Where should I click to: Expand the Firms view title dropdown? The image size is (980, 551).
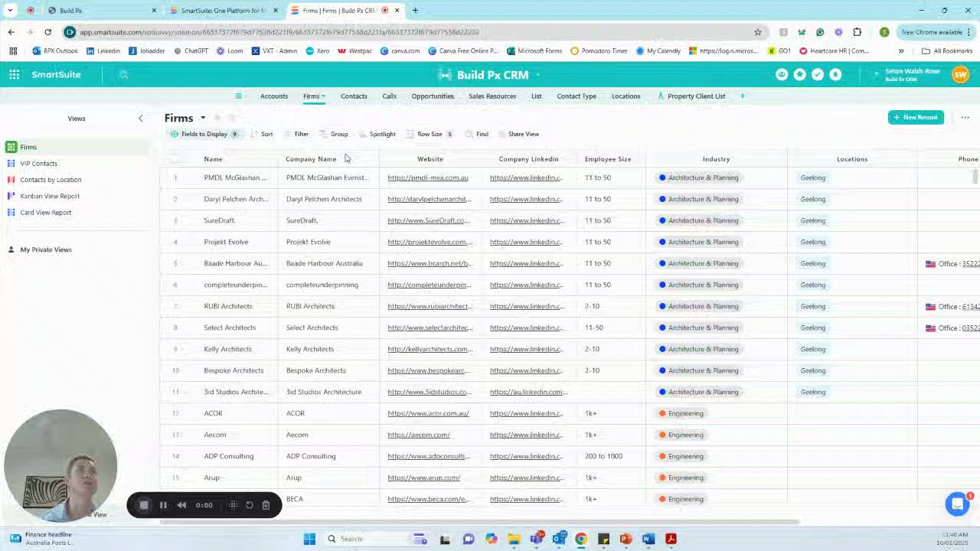click(203, 118)
